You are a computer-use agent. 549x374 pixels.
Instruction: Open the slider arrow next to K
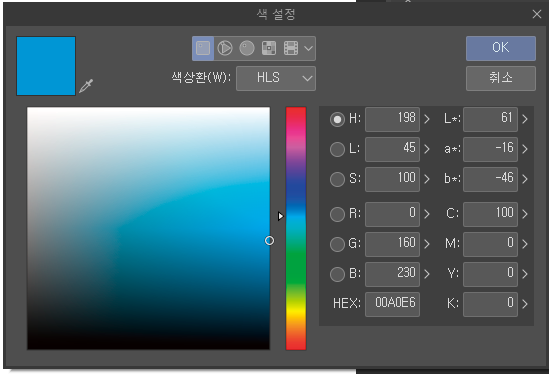[x=525, y=304]
